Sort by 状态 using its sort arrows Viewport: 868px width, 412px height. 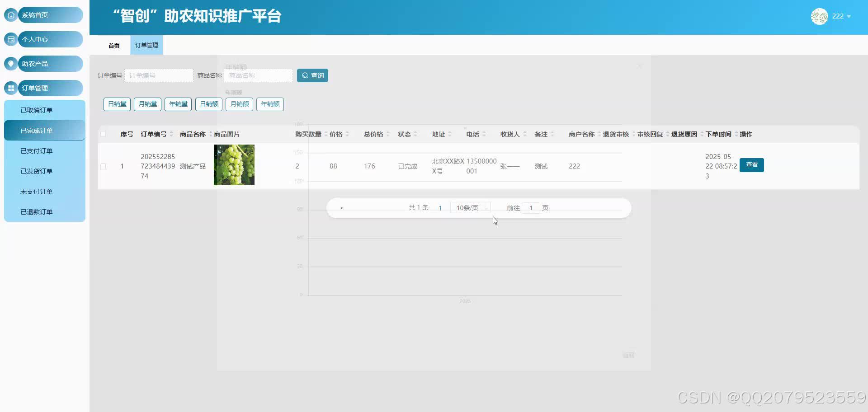pyautogui.click(x=415, y=134)
